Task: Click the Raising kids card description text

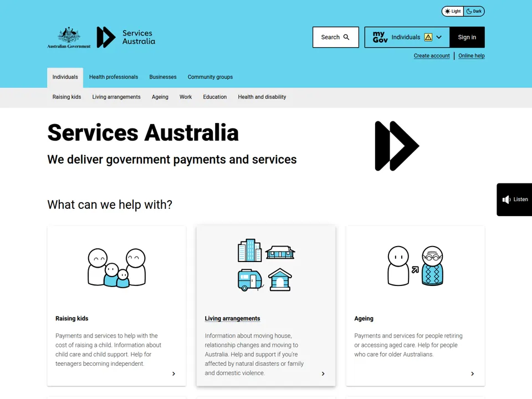Action: pos(109,350)
